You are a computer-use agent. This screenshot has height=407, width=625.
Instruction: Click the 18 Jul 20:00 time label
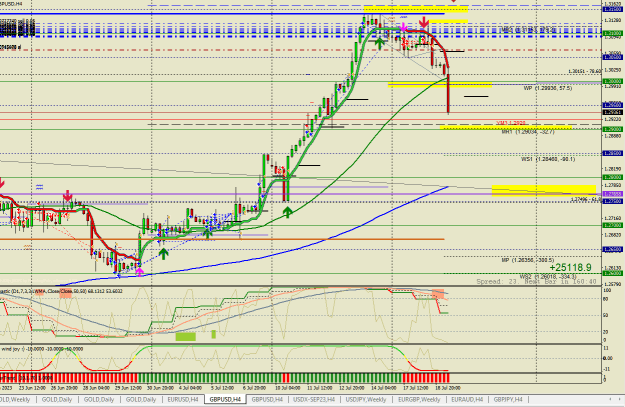448,387
